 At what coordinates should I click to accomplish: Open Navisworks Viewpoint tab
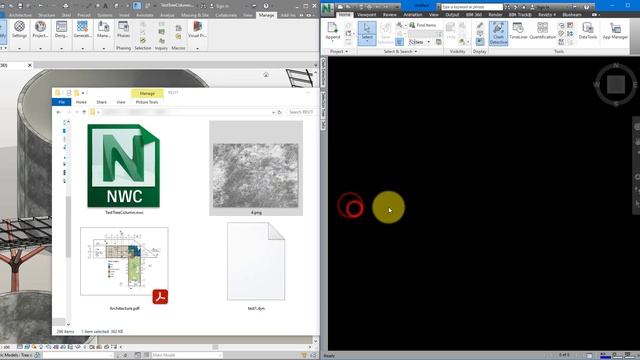click(x=367, y=15)
